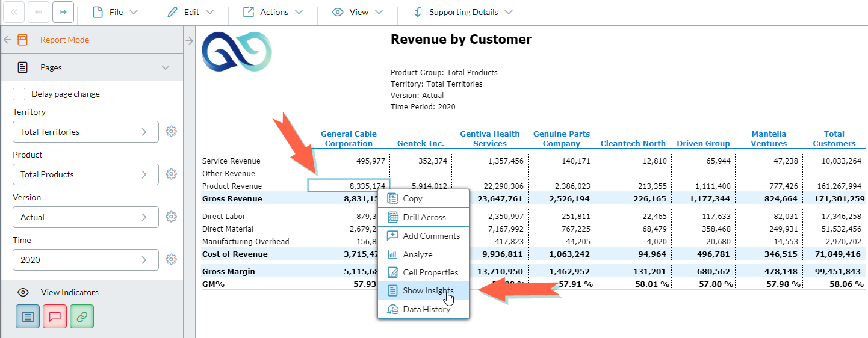Choose Drill Across from the context menu

[x=423, y=217]
